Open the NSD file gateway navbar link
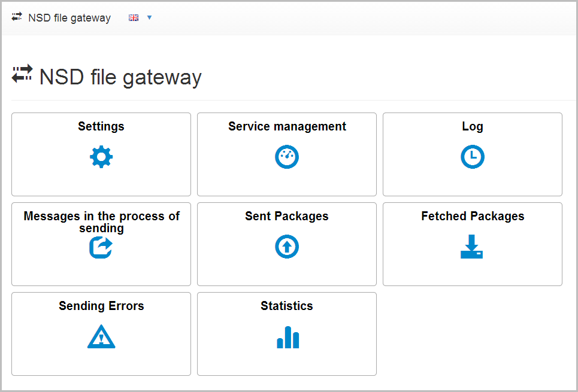 point(69,18)
